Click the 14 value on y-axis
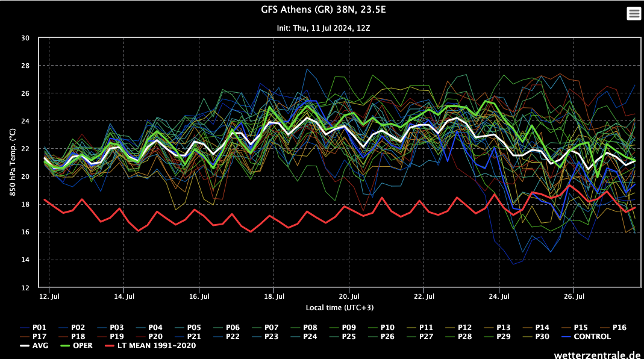This screenshot has width=644, height=359. [25, 260]
